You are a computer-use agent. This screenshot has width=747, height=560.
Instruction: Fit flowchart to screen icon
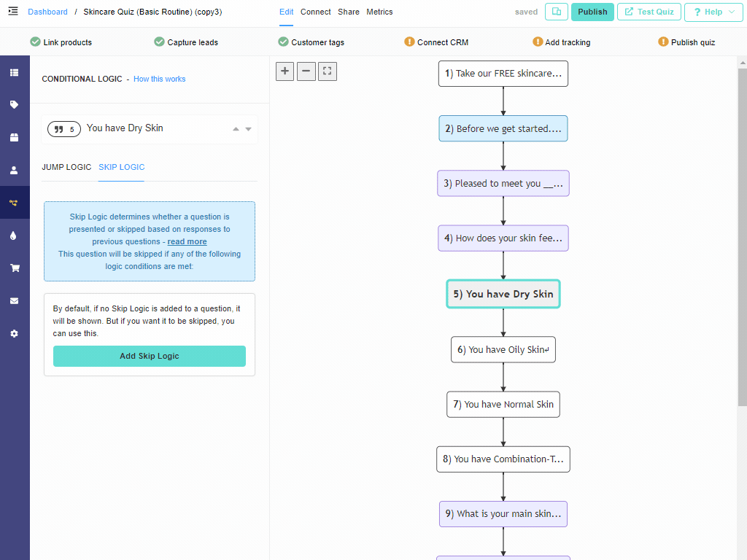328,71
